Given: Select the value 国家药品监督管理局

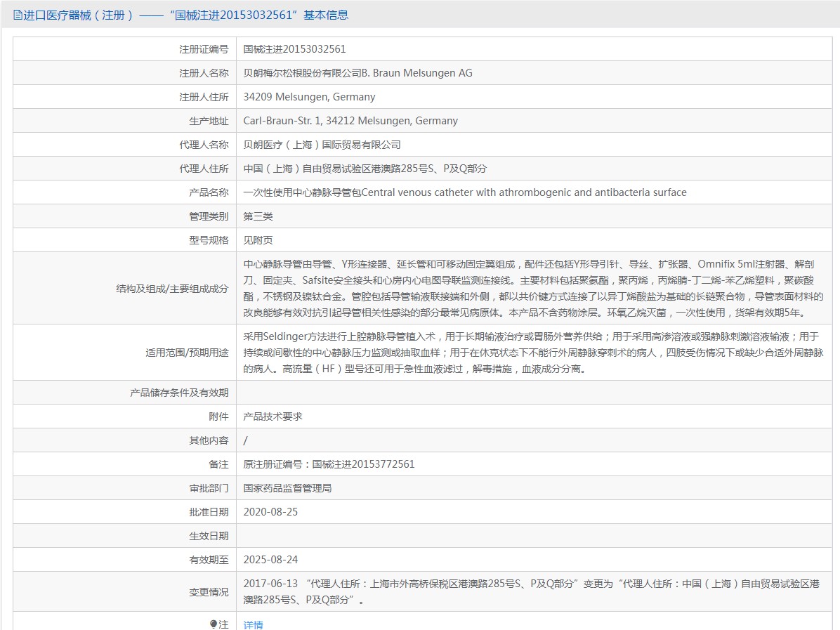Looking at the screenshot, I should (x=288, y=488).
